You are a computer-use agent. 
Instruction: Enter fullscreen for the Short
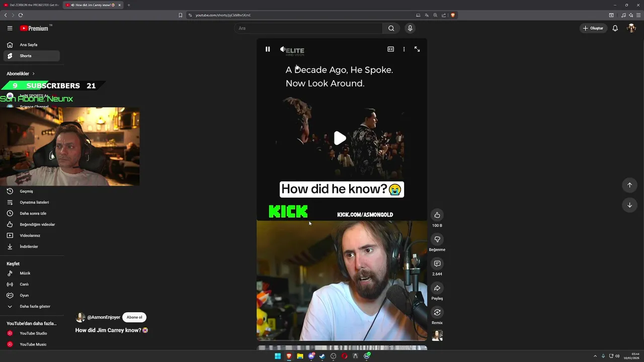click(x=417, y=49)
